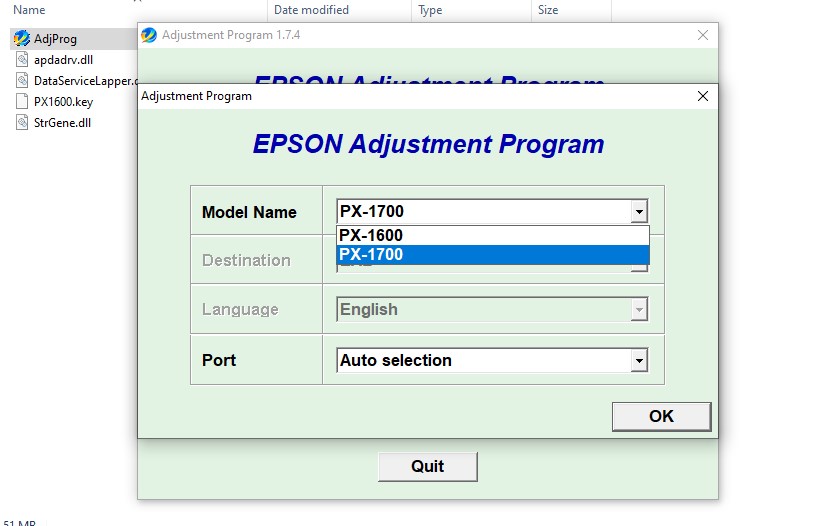Select the AdjProg application icon

point(22,38)
